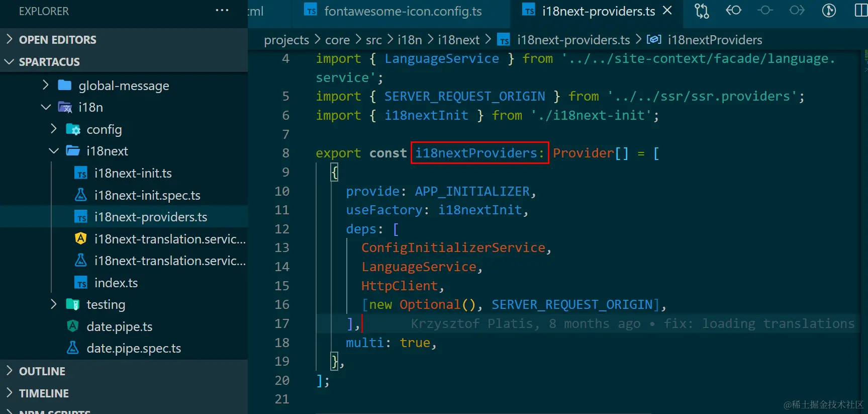Go to next change arrow icon
The image size is (868, 414).
pos(797,10)
